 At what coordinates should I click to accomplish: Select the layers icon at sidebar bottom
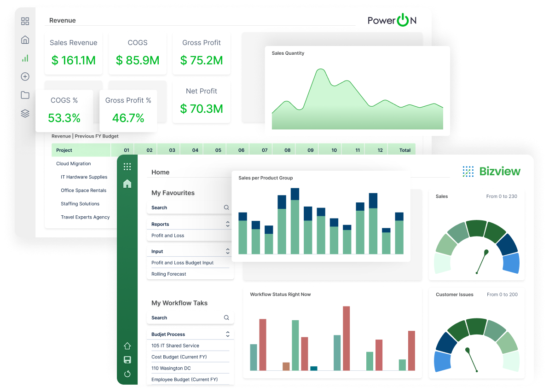coord(25,113)
